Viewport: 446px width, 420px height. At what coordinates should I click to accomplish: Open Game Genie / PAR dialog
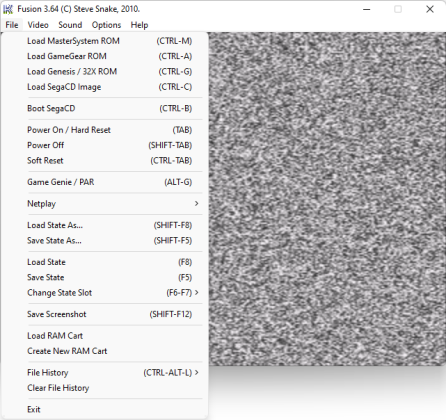(105, 182)
